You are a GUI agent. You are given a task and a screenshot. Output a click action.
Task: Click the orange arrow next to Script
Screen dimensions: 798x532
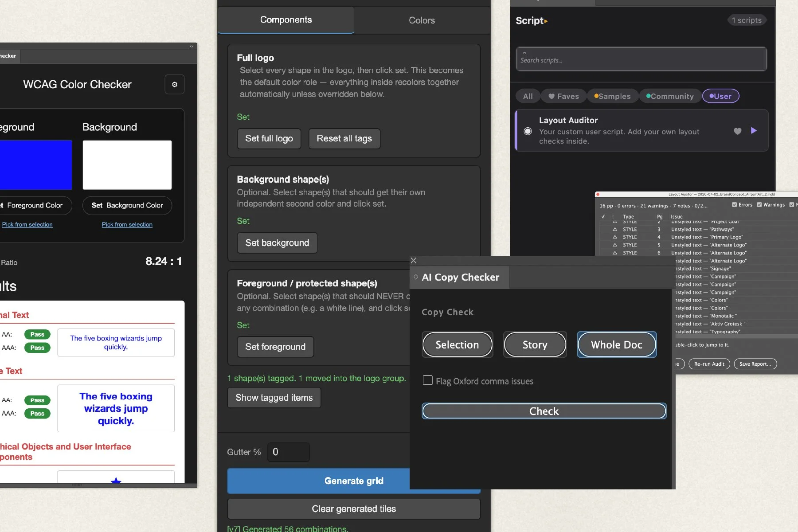pyautogui.click(x=546, y=21)
